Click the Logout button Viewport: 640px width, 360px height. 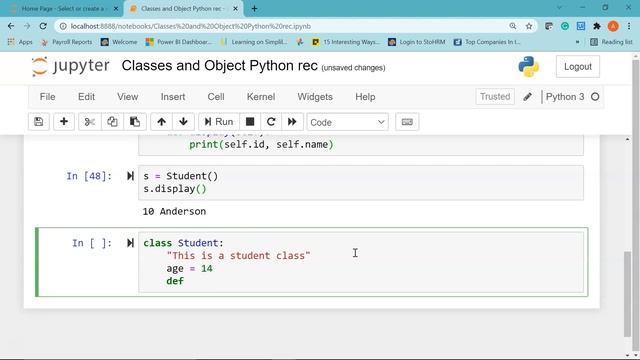tap(578, 67)
